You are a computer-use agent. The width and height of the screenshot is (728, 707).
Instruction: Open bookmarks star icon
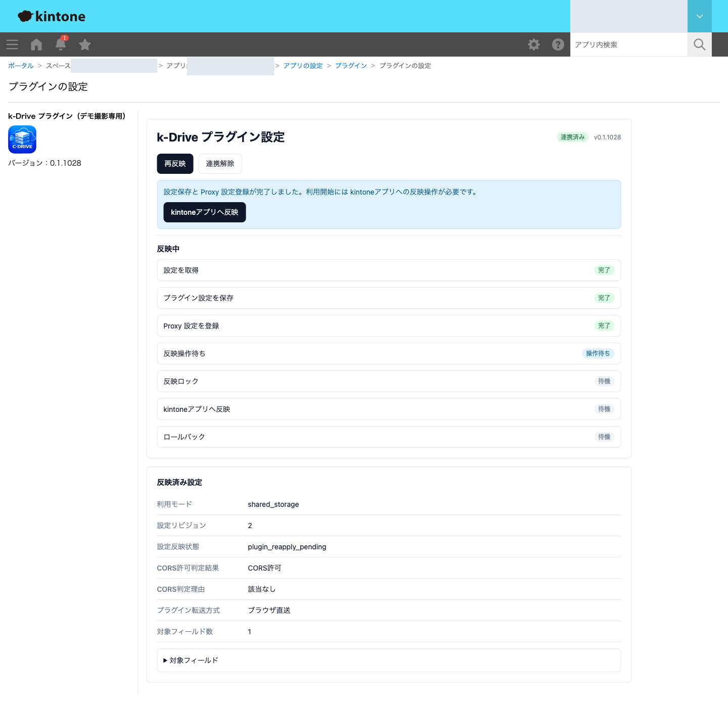[x=85, y=44]
